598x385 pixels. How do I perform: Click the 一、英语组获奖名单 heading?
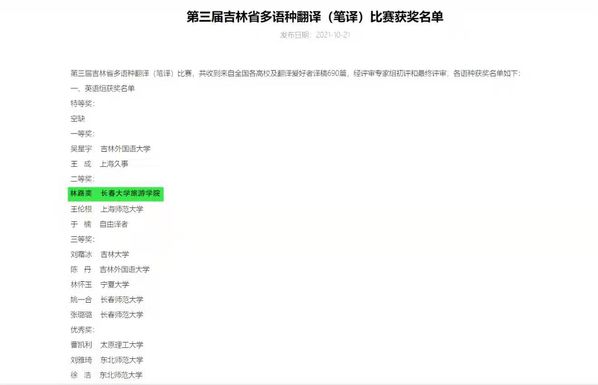click(x=103, y=89)
